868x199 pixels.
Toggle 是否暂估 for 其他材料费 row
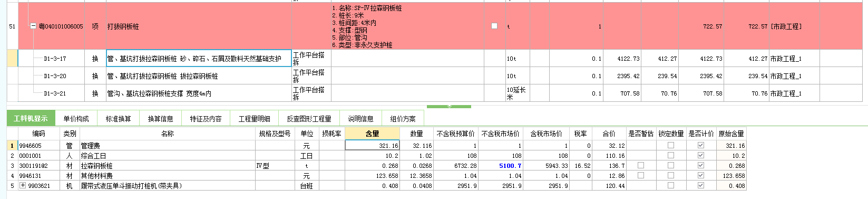click(641, 176)
